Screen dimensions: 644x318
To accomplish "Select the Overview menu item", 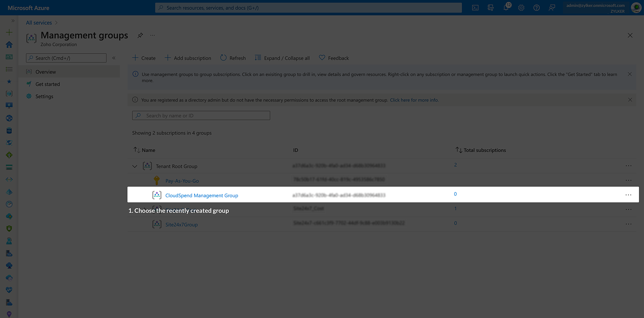I will pyautogui.click(x=45, y=72).
